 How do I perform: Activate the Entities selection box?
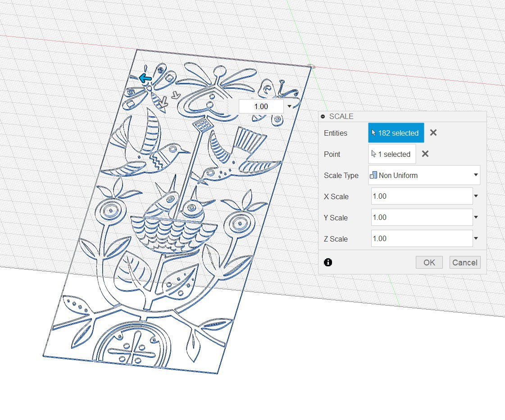click(396, 132)
